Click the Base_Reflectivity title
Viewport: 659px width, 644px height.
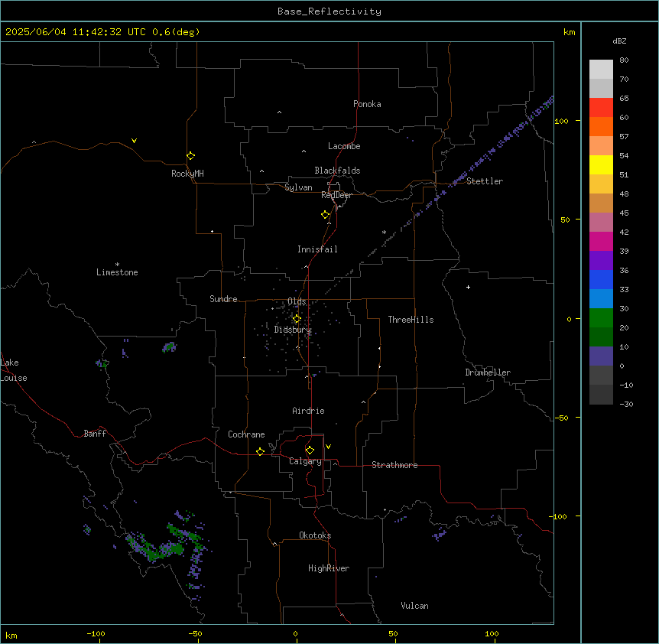tap(329, 11)
